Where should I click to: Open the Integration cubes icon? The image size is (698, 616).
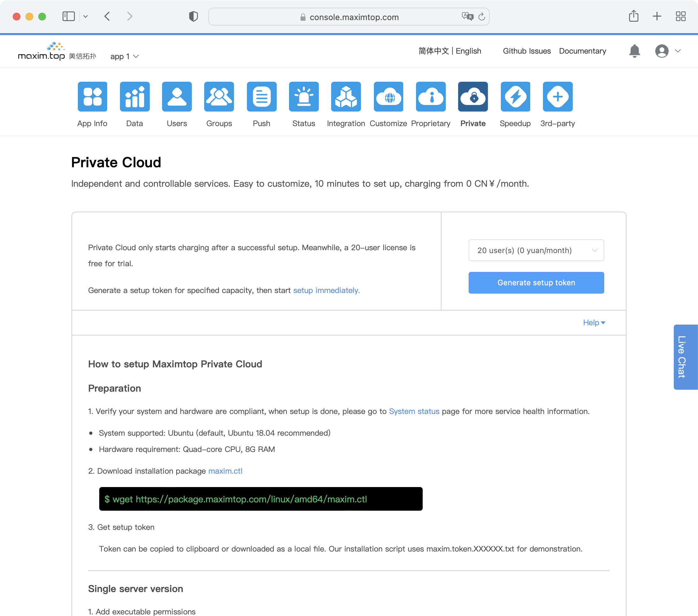tap(346, 96)
